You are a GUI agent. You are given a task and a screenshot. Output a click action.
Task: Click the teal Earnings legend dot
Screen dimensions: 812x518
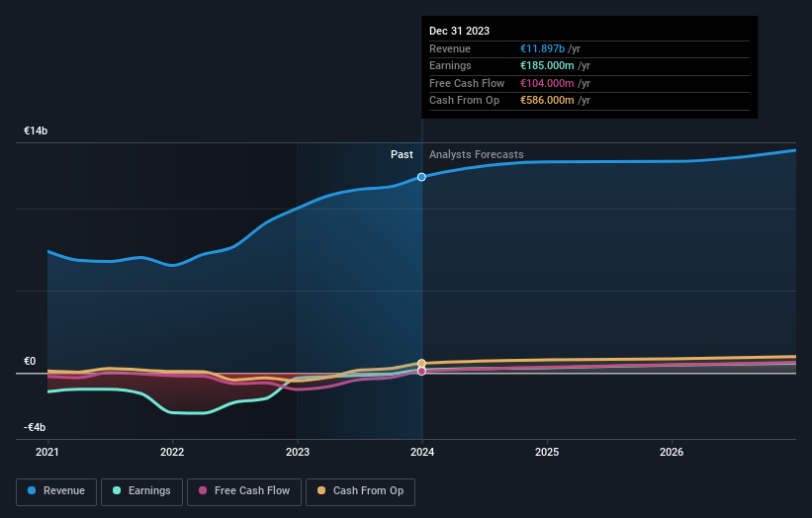click(117, 490)
